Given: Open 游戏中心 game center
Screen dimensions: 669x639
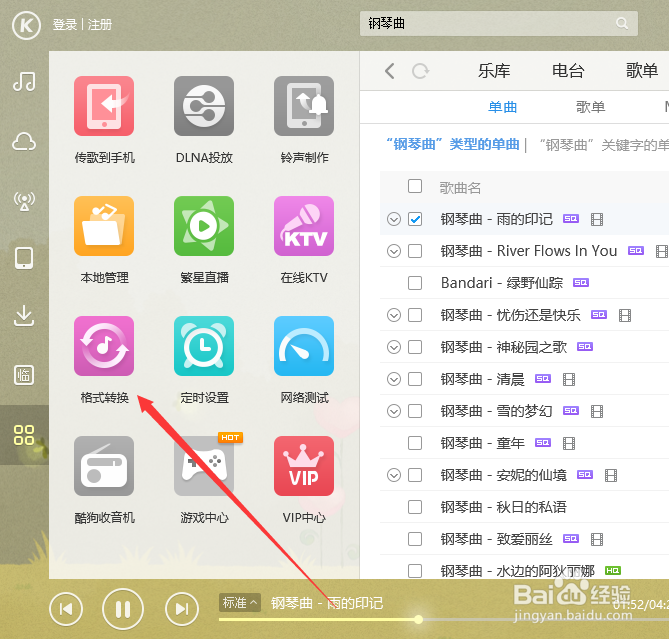Looking at the screenshot, I should point(204,466).
